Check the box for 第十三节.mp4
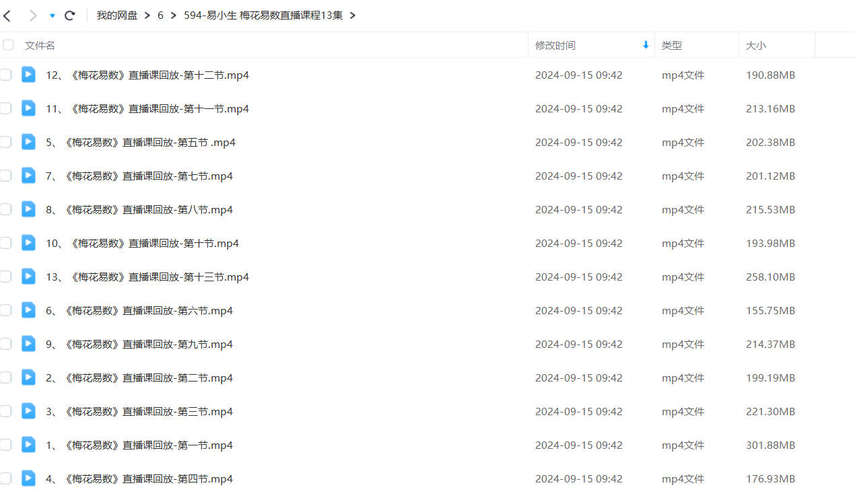855x504 pixels. (x=5, y=277)
